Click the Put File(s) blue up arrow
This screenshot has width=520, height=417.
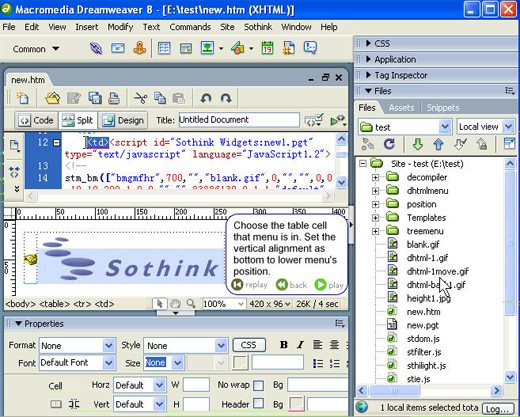point(438,144)
